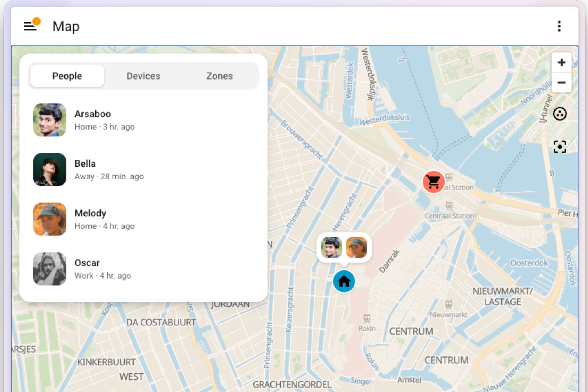Click the Map page title
The width and height of the screenshot is (588, 392).
(66, 26)
